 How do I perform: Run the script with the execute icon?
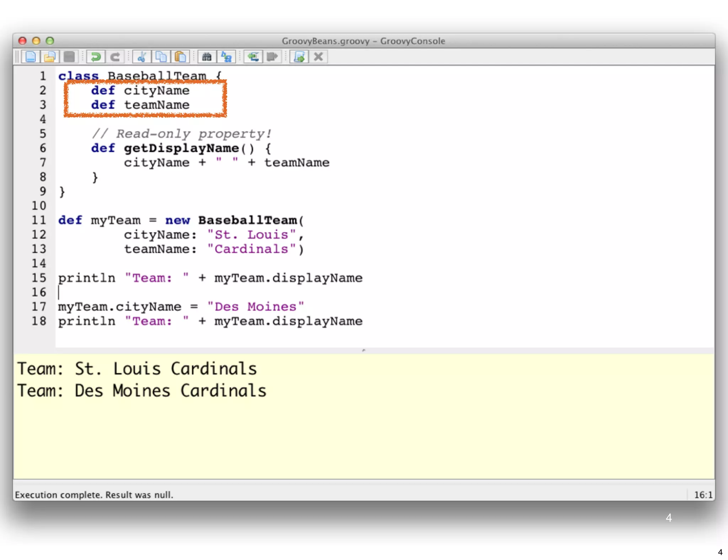(x=299, y=57)
